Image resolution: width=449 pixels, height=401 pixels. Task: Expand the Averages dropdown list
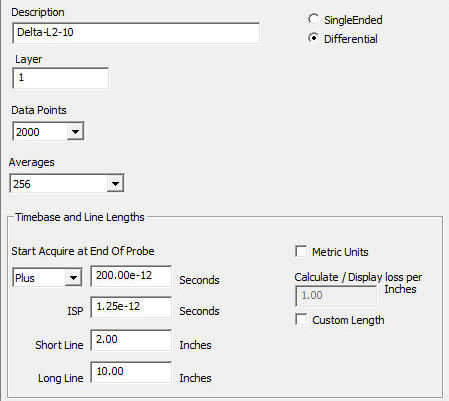click(x=115, y=184)
